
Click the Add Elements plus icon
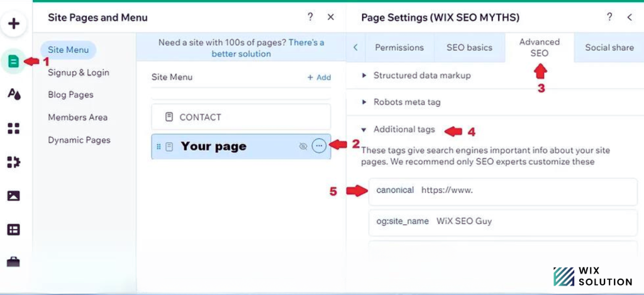14,24
